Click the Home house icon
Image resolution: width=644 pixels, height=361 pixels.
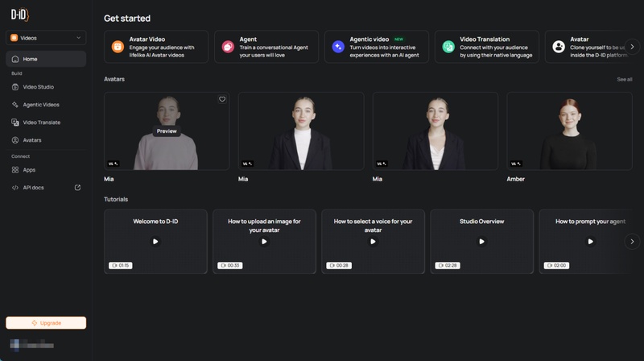[x=15, y=59]
